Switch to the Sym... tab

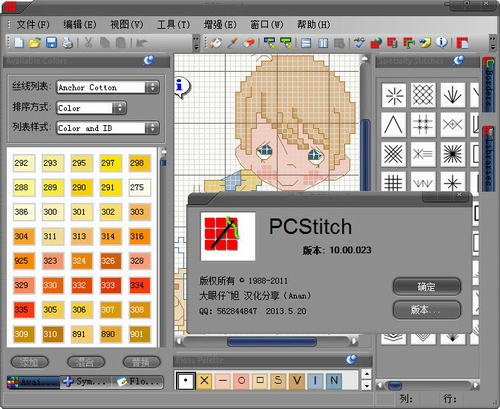pos(86,382)
